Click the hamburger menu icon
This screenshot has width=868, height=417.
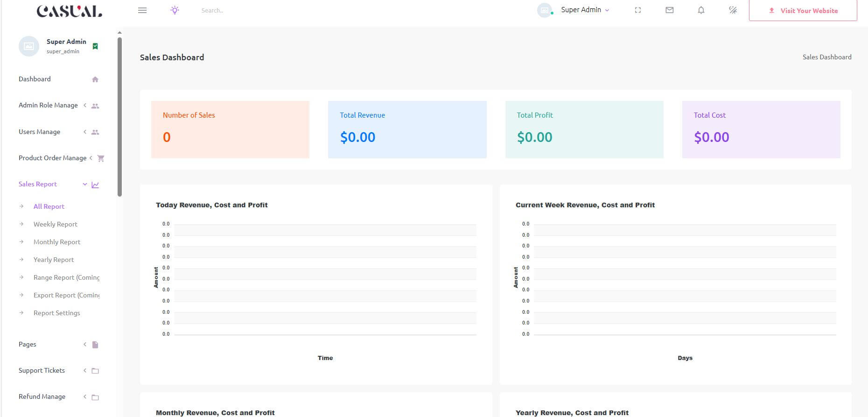coord(142,10)
